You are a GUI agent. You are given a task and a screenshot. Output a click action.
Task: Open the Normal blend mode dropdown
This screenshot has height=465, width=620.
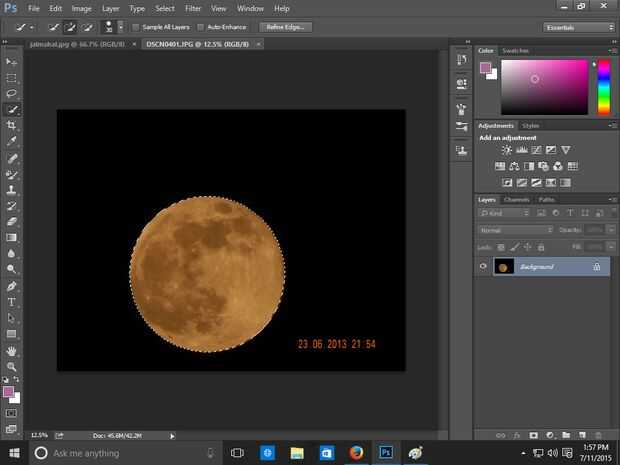pyautogui.click(x=515, y=230)
